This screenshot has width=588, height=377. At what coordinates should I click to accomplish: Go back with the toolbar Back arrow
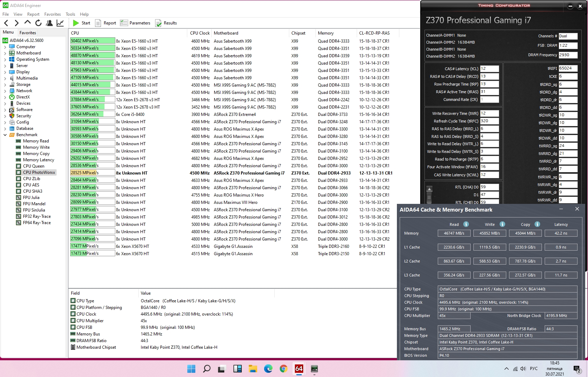click(6, 23)
